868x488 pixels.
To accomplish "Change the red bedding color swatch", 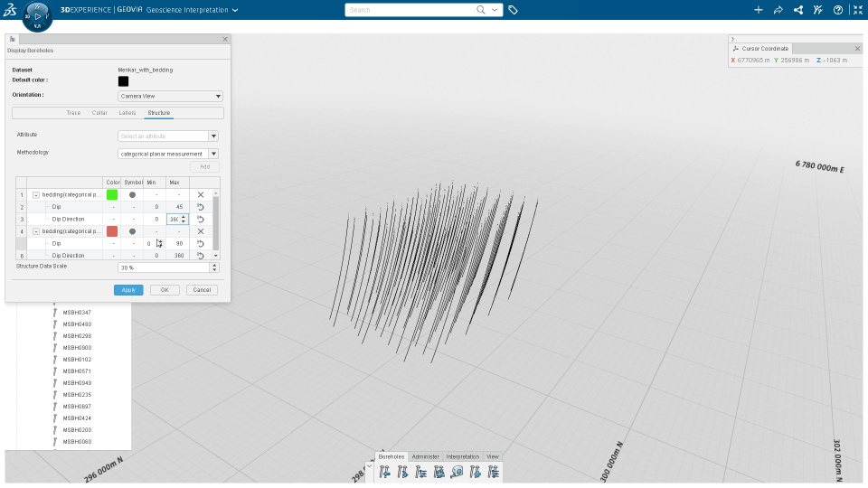I will [x=112, y=231].
